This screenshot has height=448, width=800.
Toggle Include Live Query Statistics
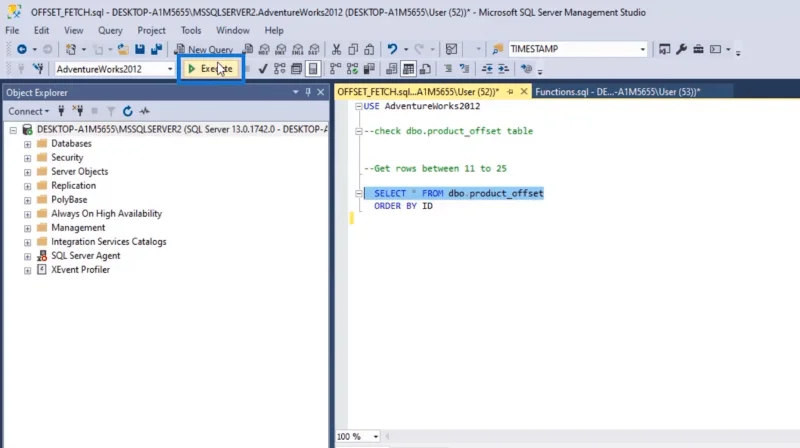point(353,69)
